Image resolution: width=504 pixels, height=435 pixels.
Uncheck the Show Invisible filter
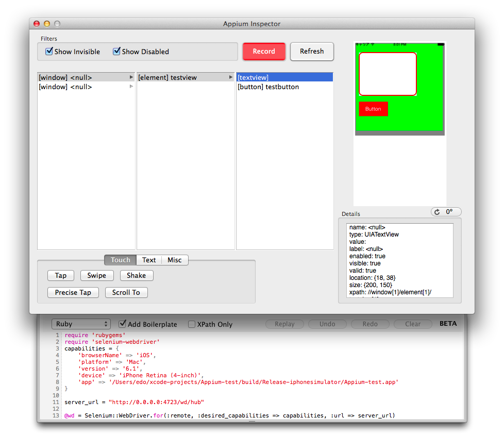pos(49,52)
